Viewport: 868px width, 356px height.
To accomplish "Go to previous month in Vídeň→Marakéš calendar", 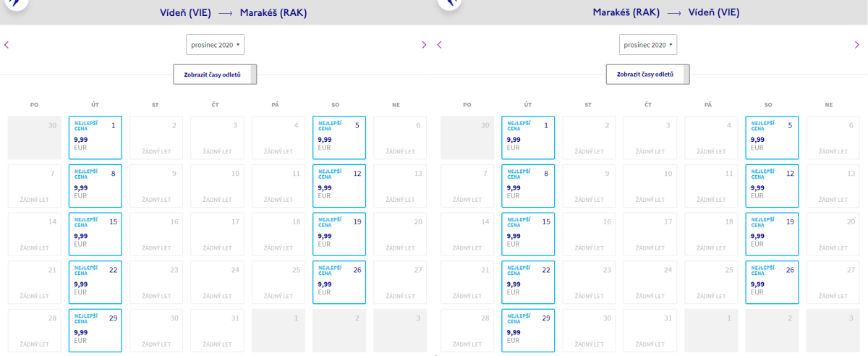I will pyautogui.click(x=7, y=45).
